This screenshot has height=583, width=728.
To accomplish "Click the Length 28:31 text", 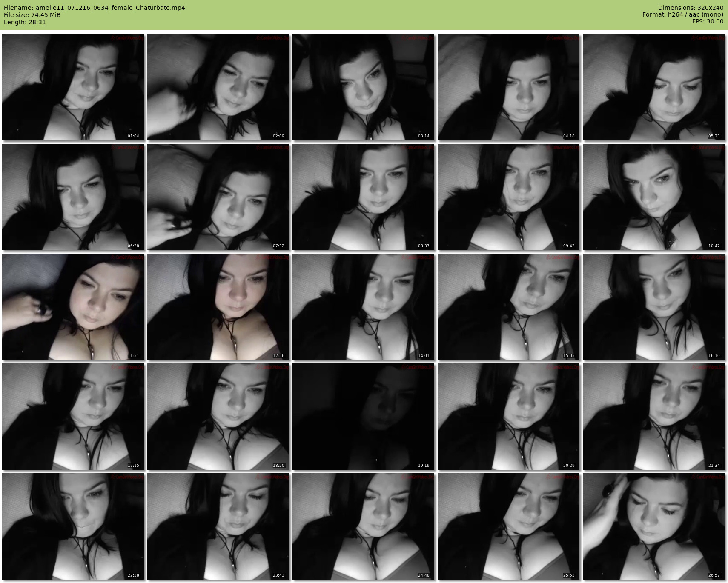I will point(25,22).
